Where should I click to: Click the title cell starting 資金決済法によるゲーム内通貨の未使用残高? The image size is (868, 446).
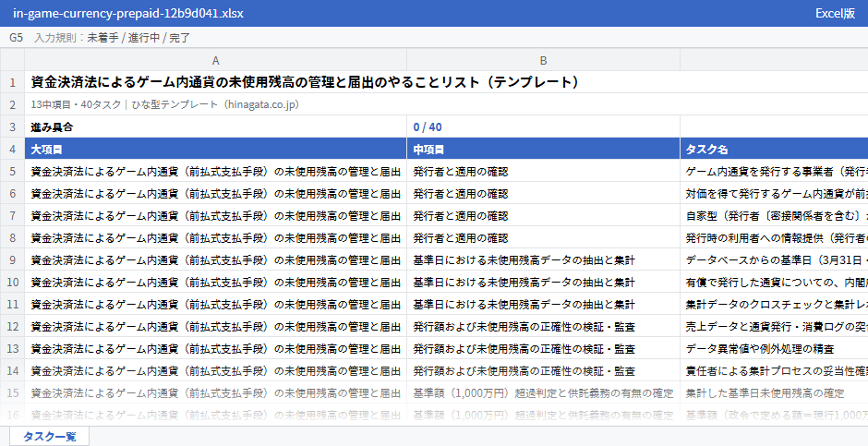pyautogui.click(x=446, y=82)
